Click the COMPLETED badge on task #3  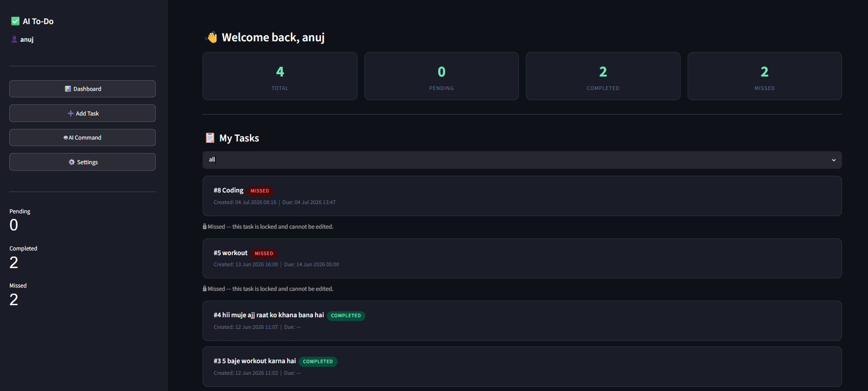(x=318, y=361)
